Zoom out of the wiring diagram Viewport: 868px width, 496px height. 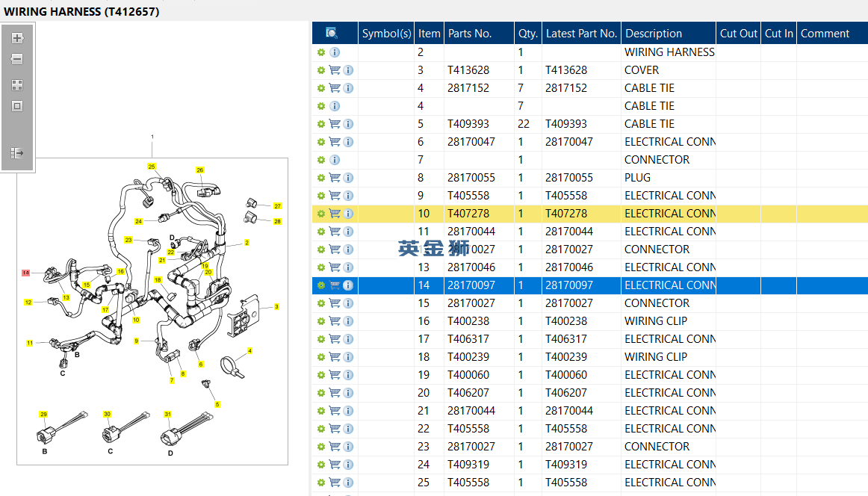click(x=17, y=59)
